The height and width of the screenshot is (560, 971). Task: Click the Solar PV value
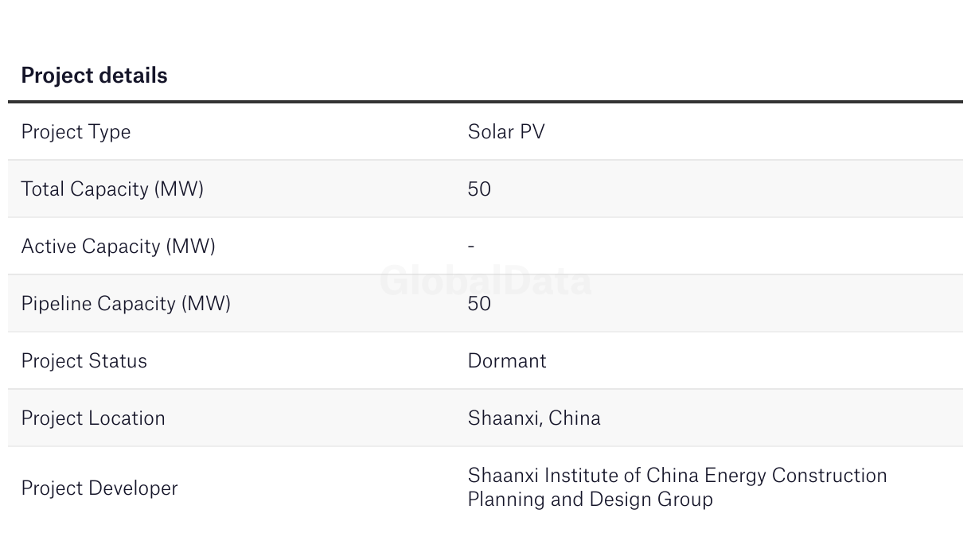pyautogui.click(x=506, y=132)
